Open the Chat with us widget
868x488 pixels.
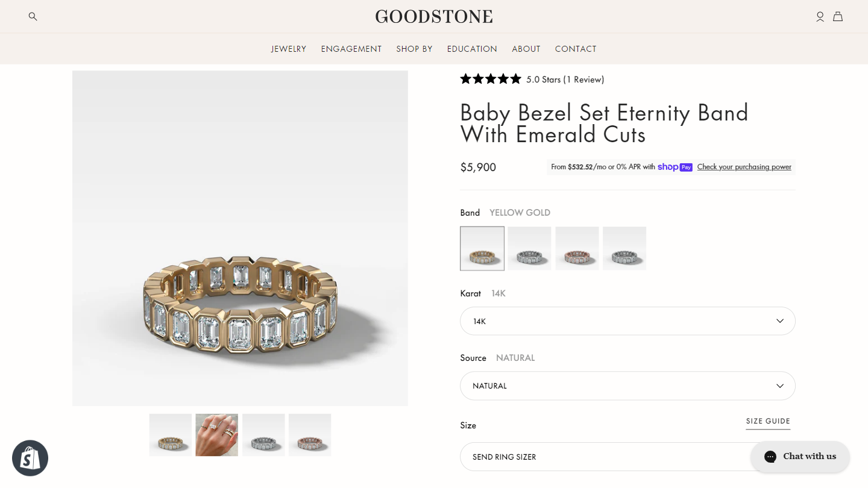(x=800, y=456)
